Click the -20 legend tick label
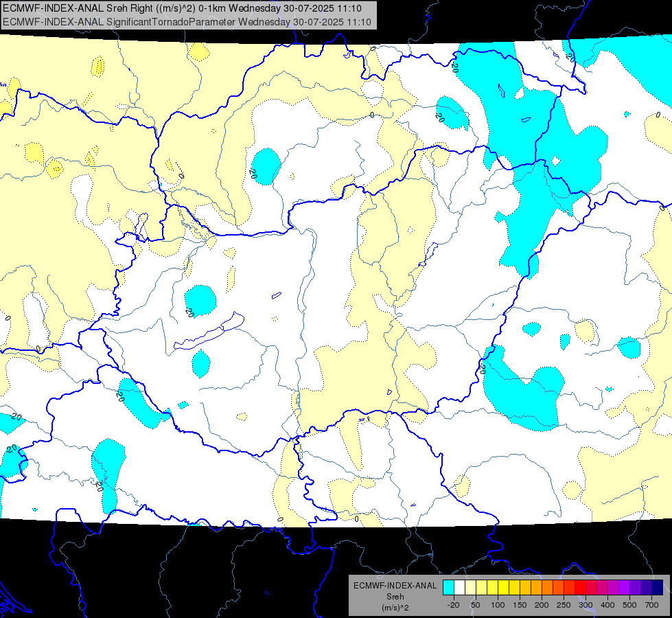 (x=453, y=605)
